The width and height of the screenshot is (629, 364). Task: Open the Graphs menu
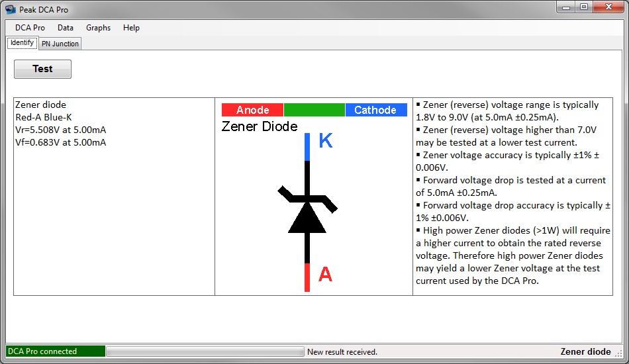click(x=98, y=28)
